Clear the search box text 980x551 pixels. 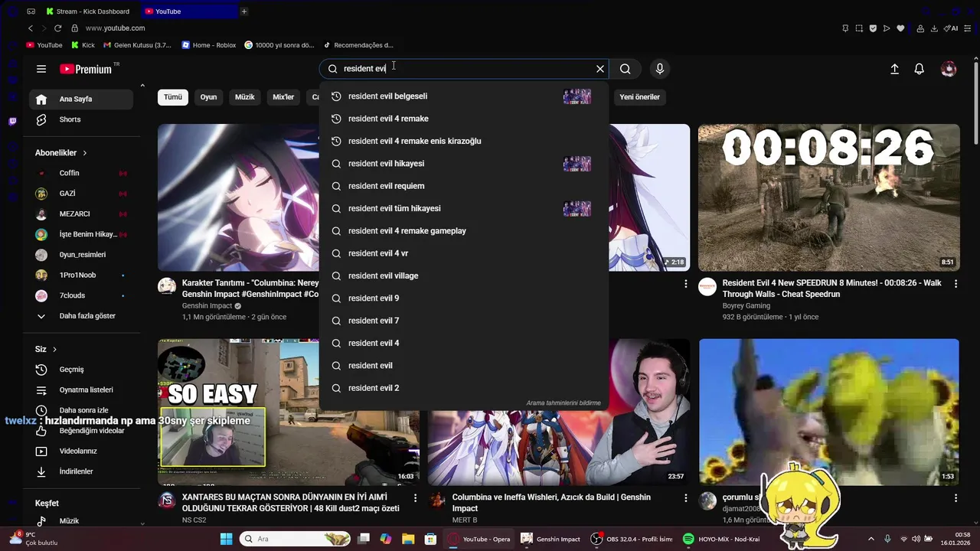click(x=600, y=69)
